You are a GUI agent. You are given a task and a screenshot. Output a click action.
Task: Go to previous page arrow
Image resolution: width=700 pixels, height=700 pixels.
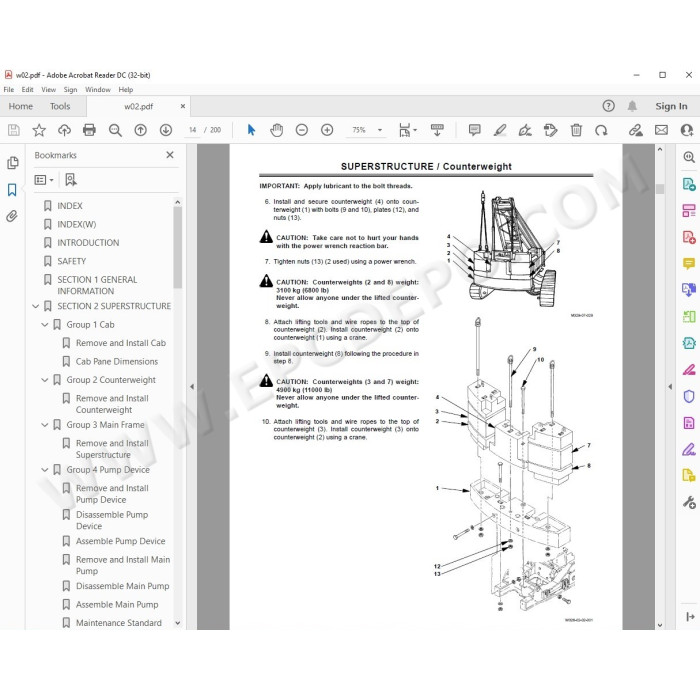pos(141,130)
